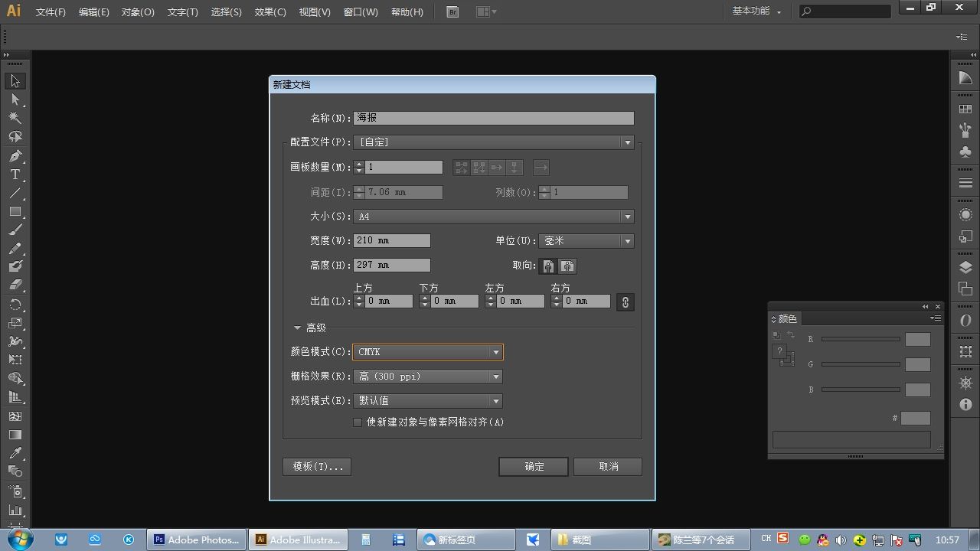980x551 pixels.
Task: Select the Blob Brush tool
Action: (15, 266)
